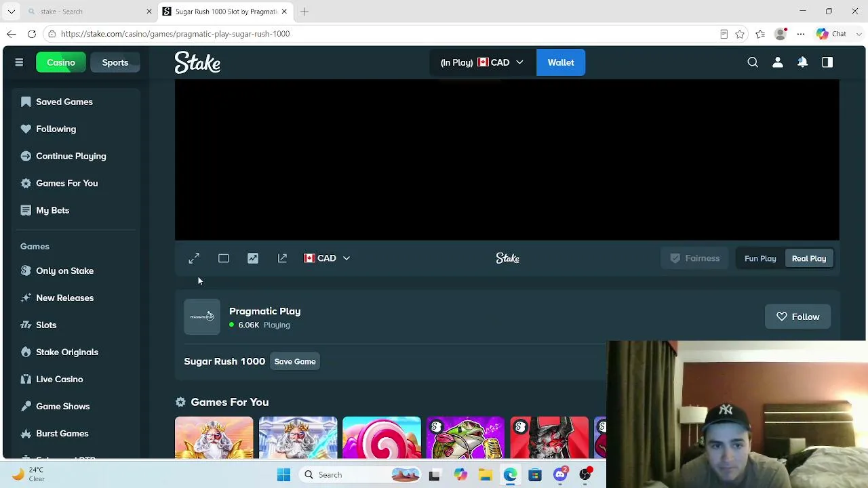Open the singing frog game thumbnail
This screenshot has width=868, height=488.
pos(465,437)
